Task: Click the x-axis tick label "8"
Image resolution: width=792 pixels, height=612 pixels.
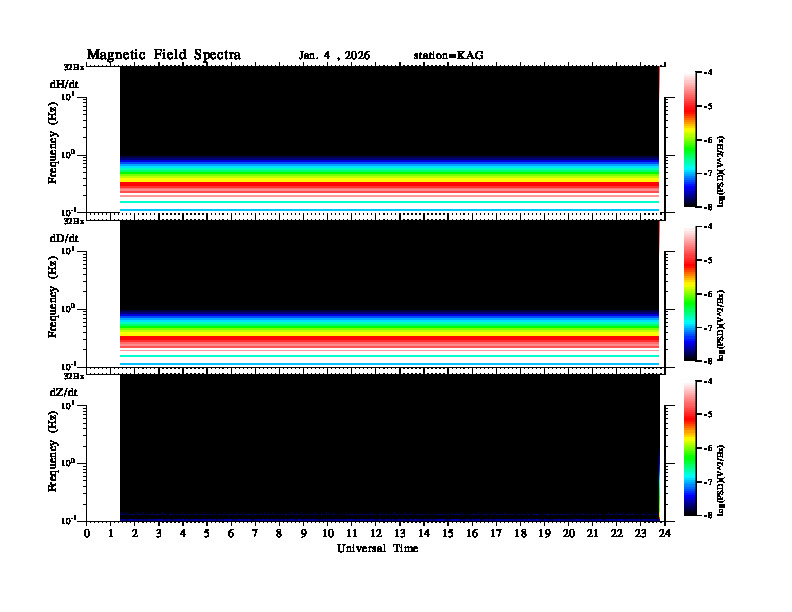Action: (279, 533)
